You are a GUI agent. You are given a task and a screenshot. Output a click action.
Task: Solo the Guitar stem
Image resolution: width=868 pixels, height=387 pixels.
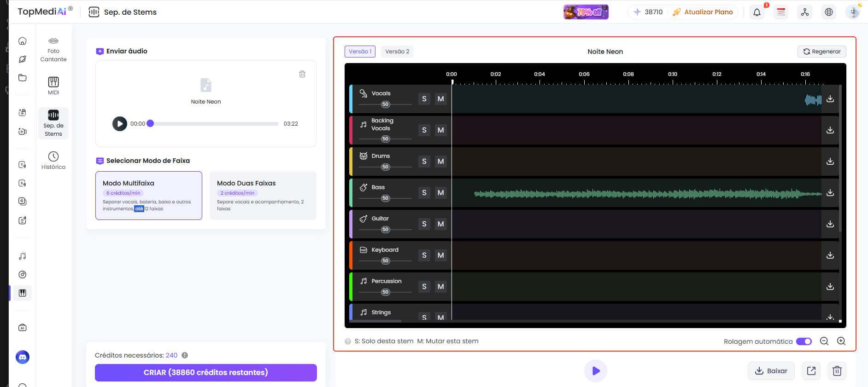point(424,224)
